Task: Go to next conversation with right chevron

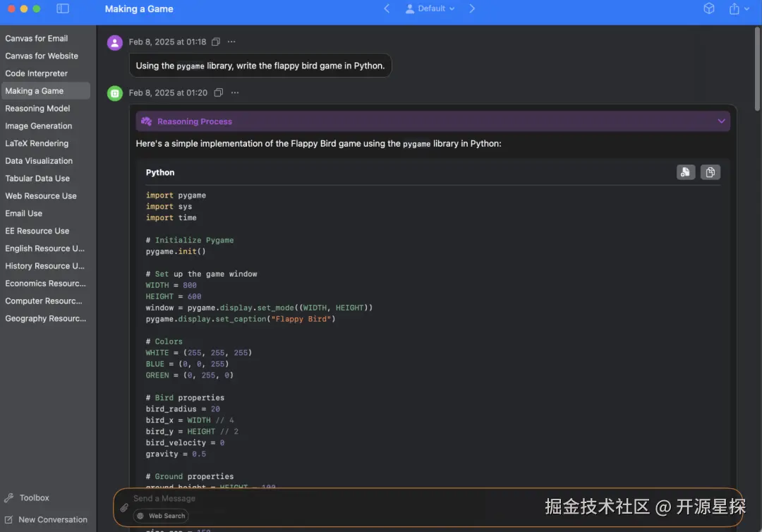Action: click(472, 8)
